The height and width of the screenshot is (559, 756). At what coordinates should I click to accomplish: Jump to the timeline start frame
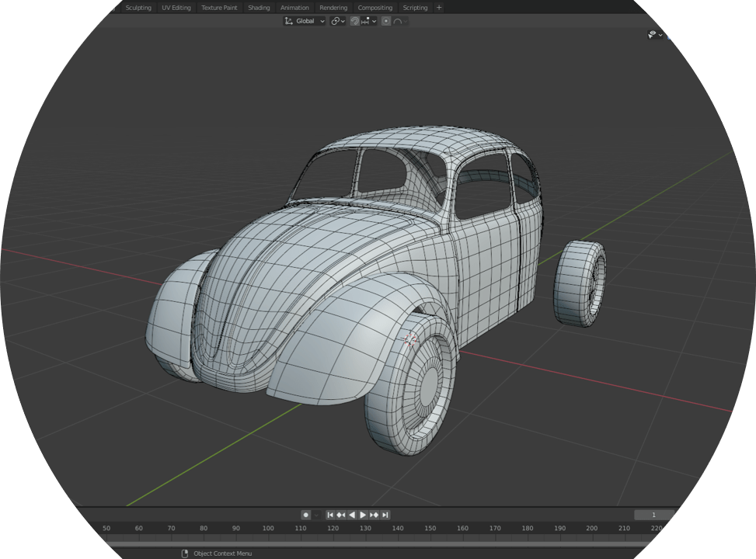coord(330,516)
